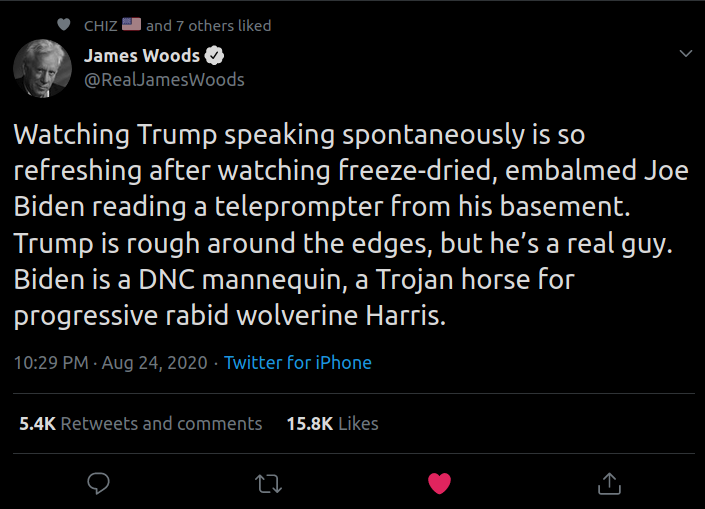The width and height of the screenshot is (705, 509).
Task: Click the tweet body text
Action: 350,225
